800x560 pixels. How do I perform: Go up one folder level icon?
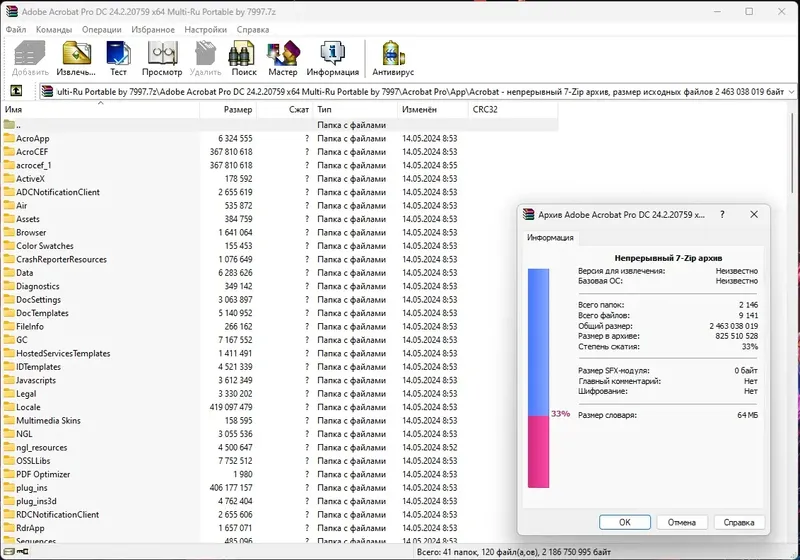click(x=16, y=91)
